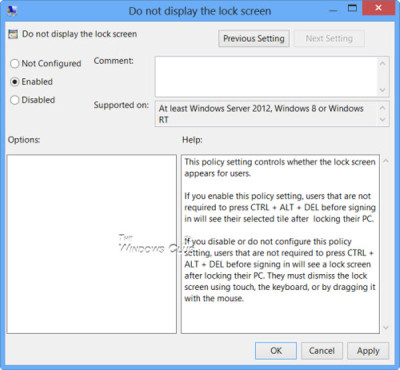This screenshot has height=370, width=400.
Task: Select the Not Configured radio button
Action: tap(14, 63)
